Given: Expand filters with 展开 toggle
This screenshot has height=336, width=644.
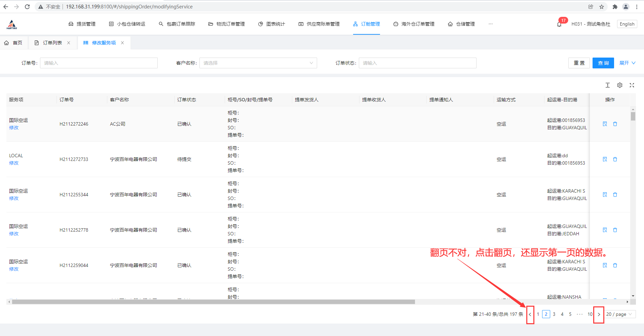Looking at the screenshot, I should coord(627,63).
